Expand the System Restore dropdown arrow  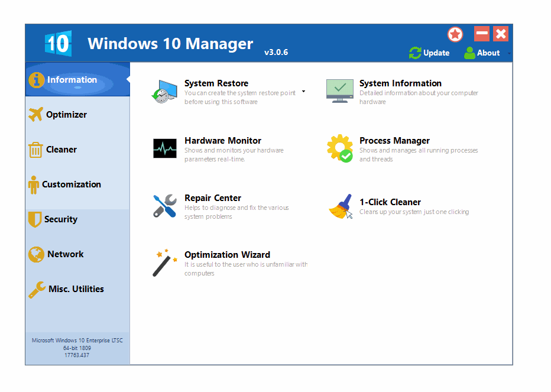tap(304, 92)
